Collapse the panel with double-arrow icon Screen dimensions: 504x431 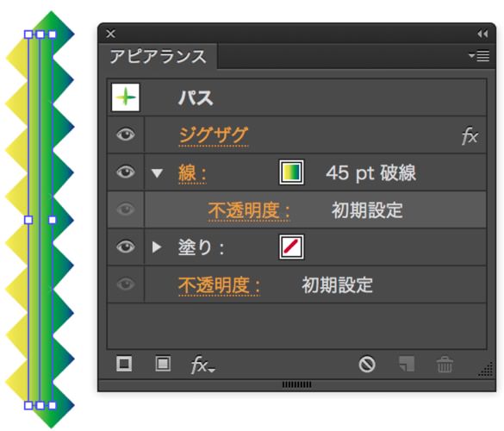coord(482,34)
